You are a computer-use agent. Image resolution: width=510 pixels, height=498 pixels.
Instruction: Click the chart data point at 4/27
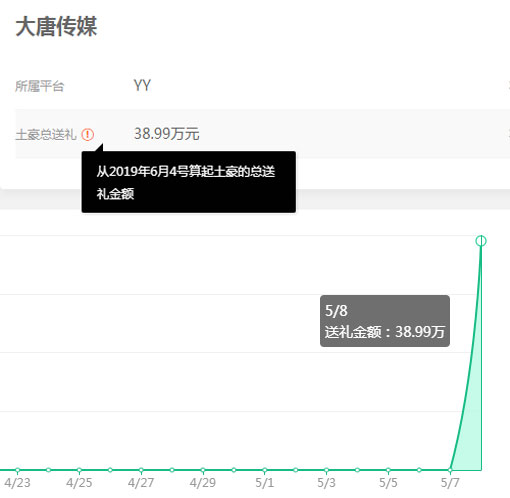(141, 470)
